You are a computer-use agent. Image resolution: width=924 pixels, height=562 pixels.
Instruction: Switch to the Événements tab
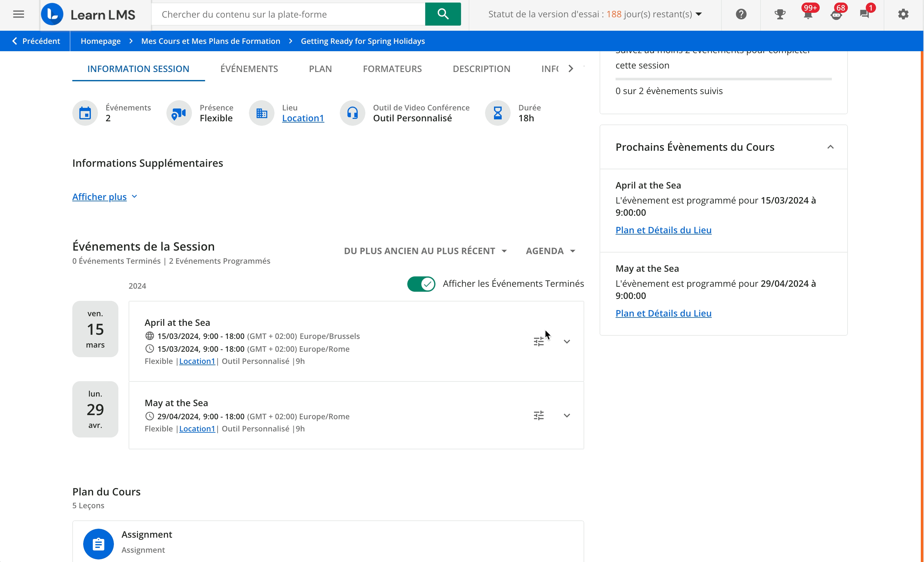pyautogui.click(x=249, y=69)
